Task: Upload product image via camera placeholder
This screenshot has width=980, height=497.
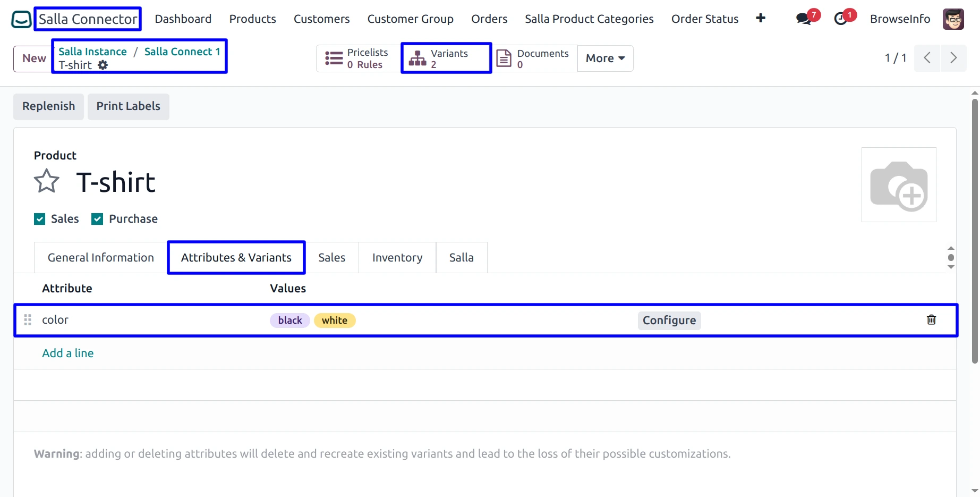Action: [899, 185]
